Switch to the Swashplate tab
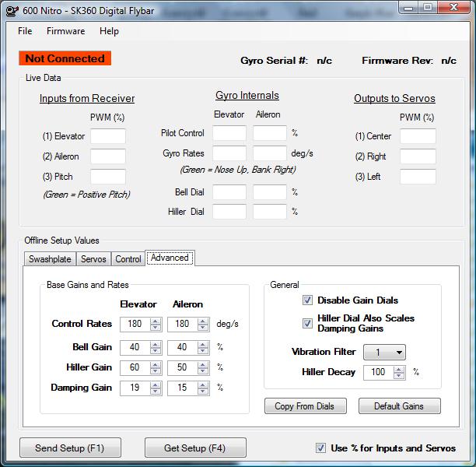Screen dimensions: 476x467 coord(50,259)
